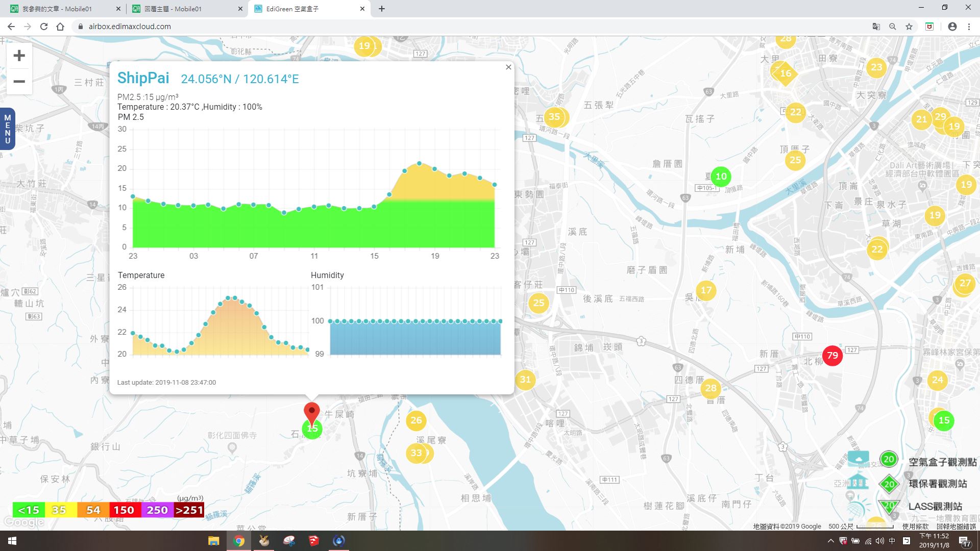Screen dimensions: 980x551
Task: Open the 使用條款 link
Action: coord(915,527)
